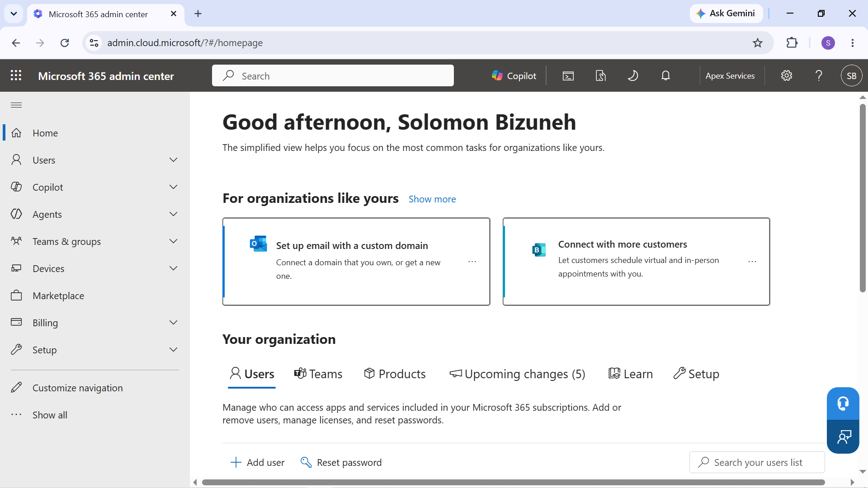Switch to the Products tab
This screenshot has height=488, width=868.
(x=395, y=374)
